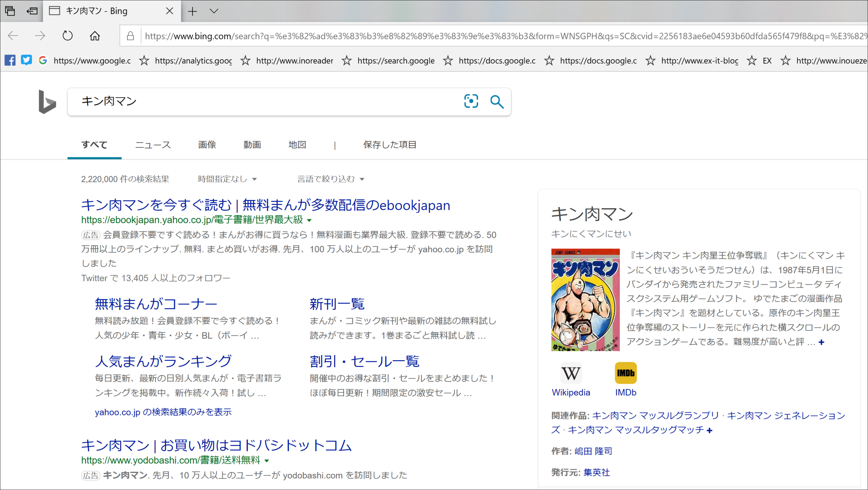Open the Google G favorite icon
This screenshot has height=490, width=868.
(x=43, y=60)
